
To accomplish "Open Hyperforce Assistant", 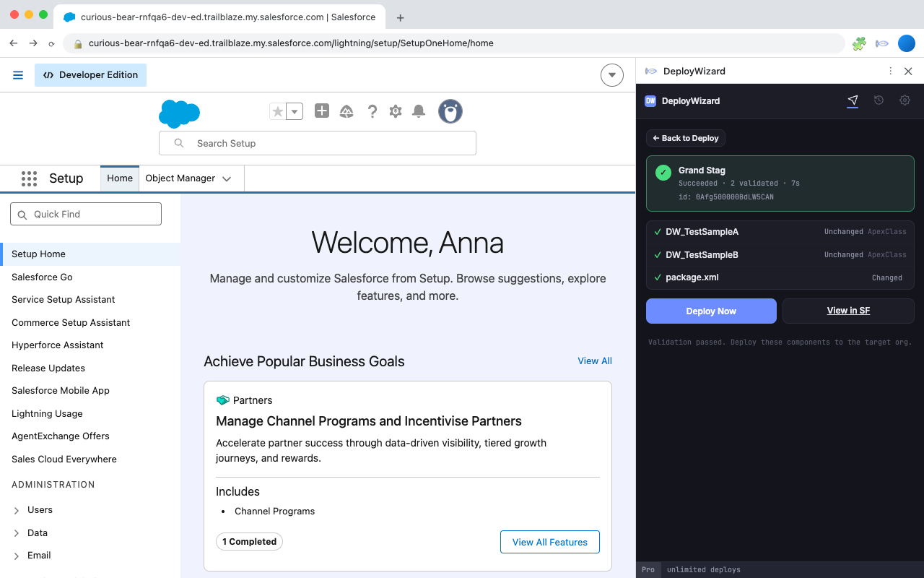I will point(58,345).
